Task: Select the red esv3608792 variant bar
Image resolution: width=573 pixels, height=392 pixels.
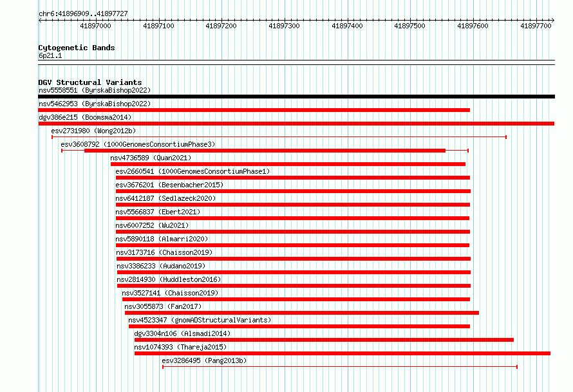Action: tap(265, 151)
